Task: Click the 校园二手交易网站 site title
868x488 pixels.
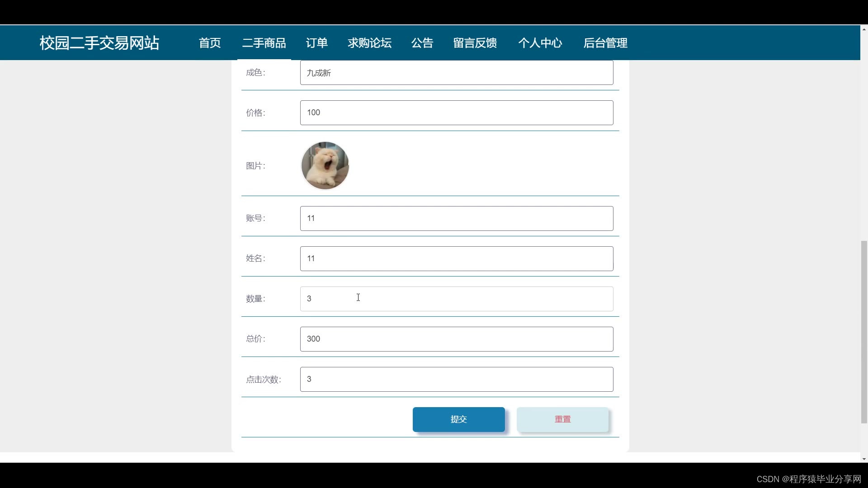Action: coord(99,43)
